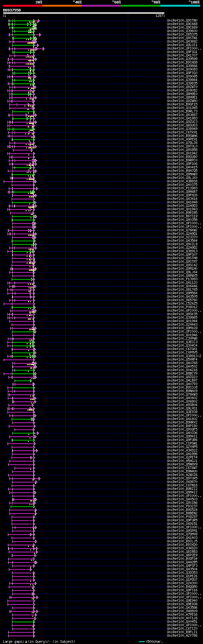Select the UniRef100_B8BEN2 label
203x644 pixels.
182,513
